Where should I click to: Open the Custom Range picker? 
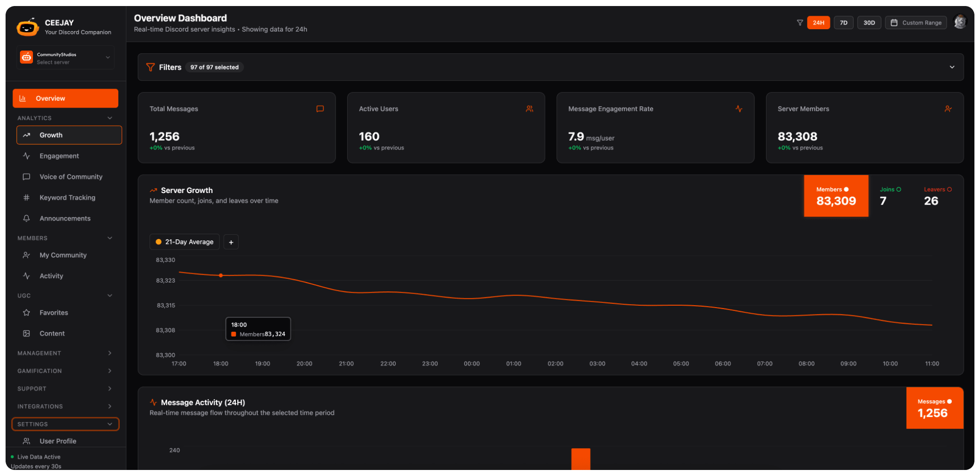pos(916,23)
